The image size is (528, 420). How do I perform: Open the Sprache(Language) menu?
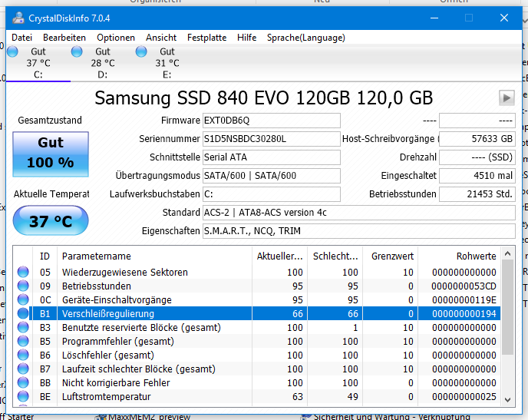pos(305,38)
